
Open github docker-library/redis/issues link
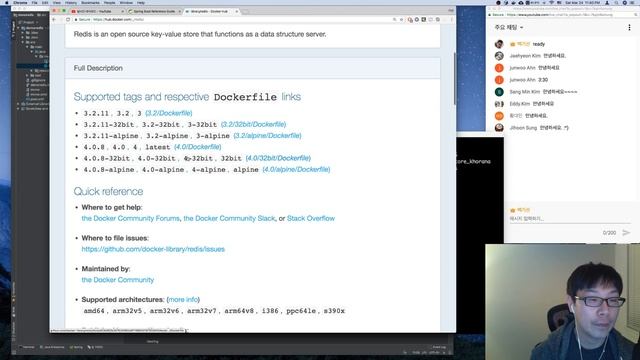pos(153,249)
